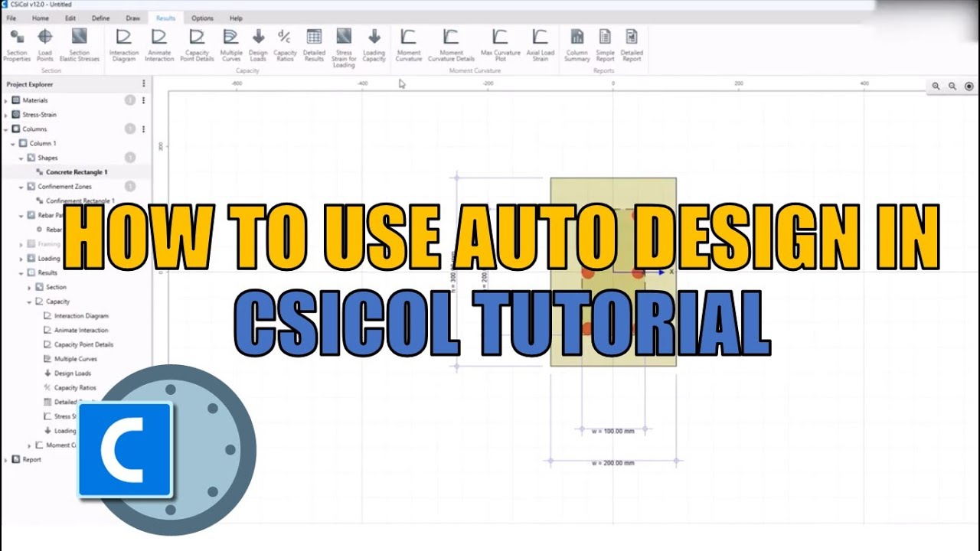Viewport: 980px width, 551px height.
Task: Collapse the Columns tree node
Action: click(x=6, y=129)
